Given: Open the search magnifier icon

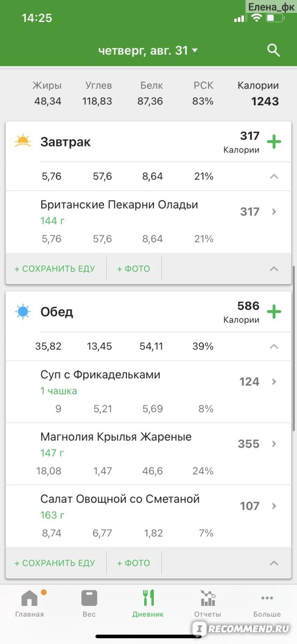Looking at the screenshot, I should pyautogui.click(x=273, y=50).
